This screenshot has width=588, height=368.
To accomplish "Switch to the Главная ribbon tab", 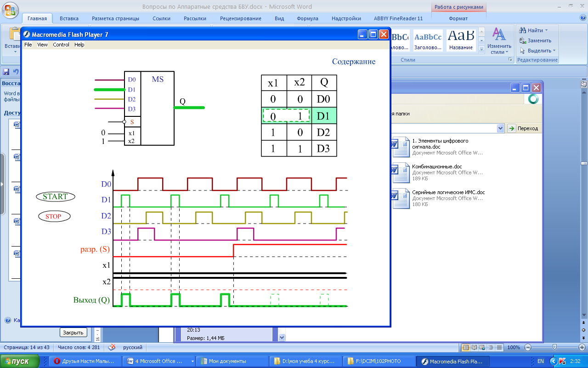I will 37,18.
